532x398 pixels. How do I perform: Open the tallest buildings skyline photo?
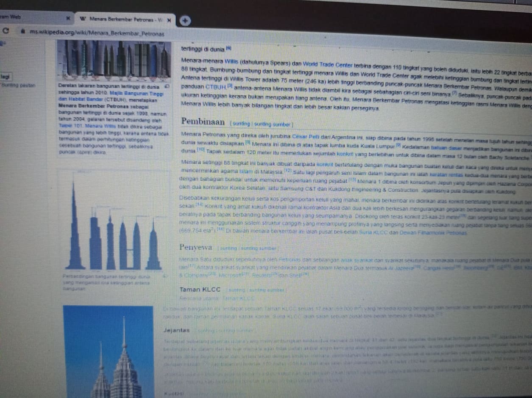[x=114, y=59]
